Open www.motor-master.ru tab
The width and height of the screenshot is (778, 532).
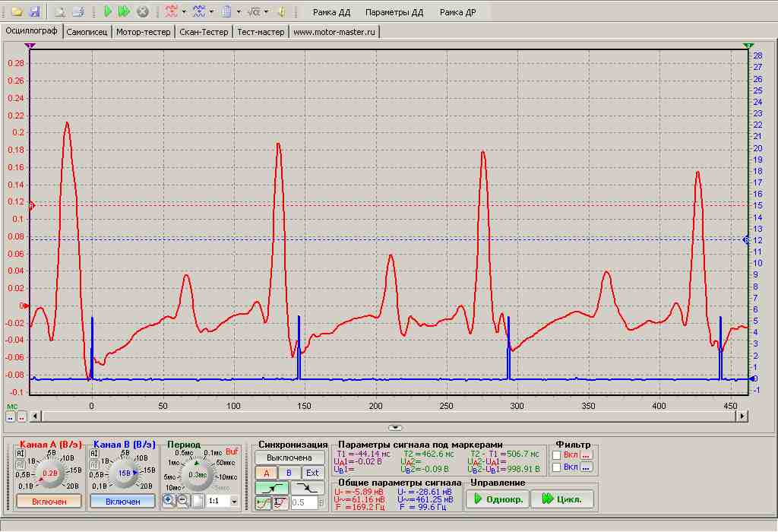[x=334, y=32]
